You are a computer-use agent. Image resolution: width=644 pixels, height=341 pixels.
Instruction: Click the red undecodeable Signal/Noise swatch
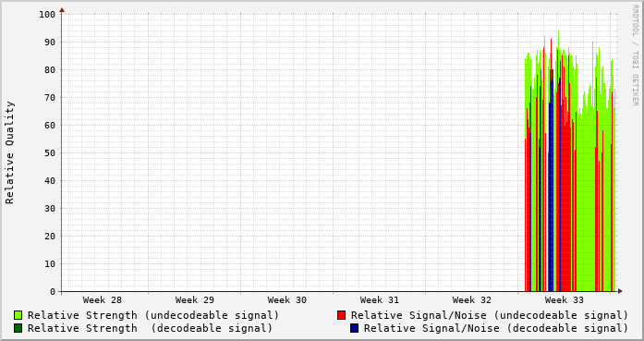[x=341, y=315]
